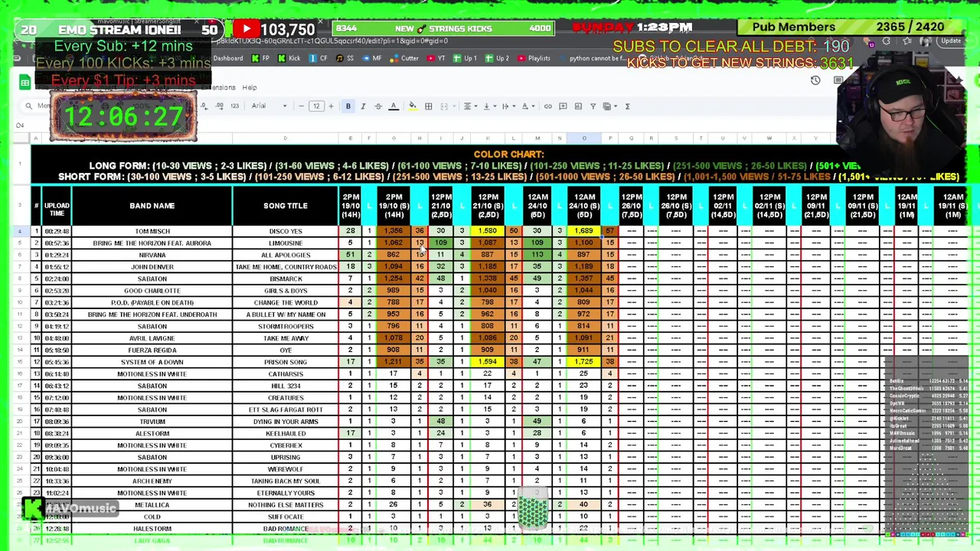Increase font size with plus button
This screenshot has height=551, width=980.
(331, 106)
